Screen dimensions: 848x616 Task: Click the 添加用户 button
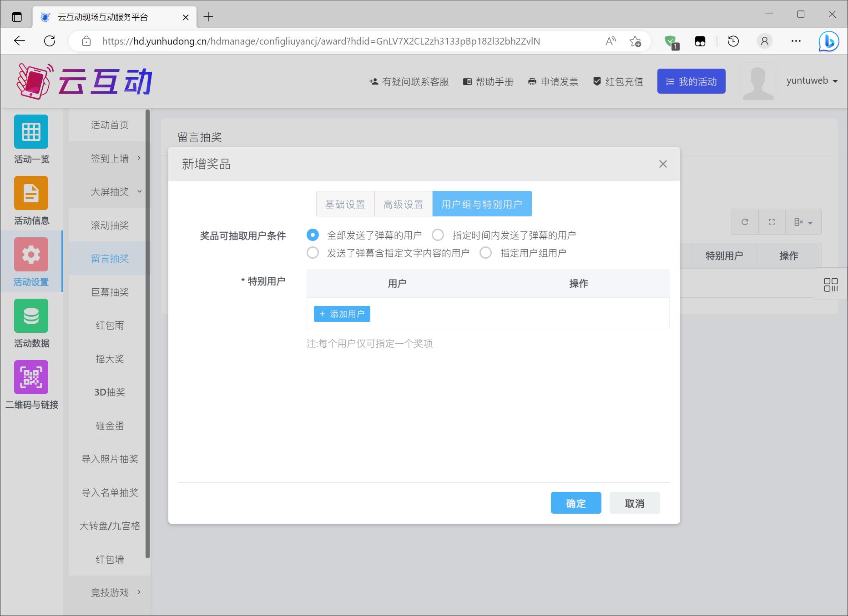342,314
